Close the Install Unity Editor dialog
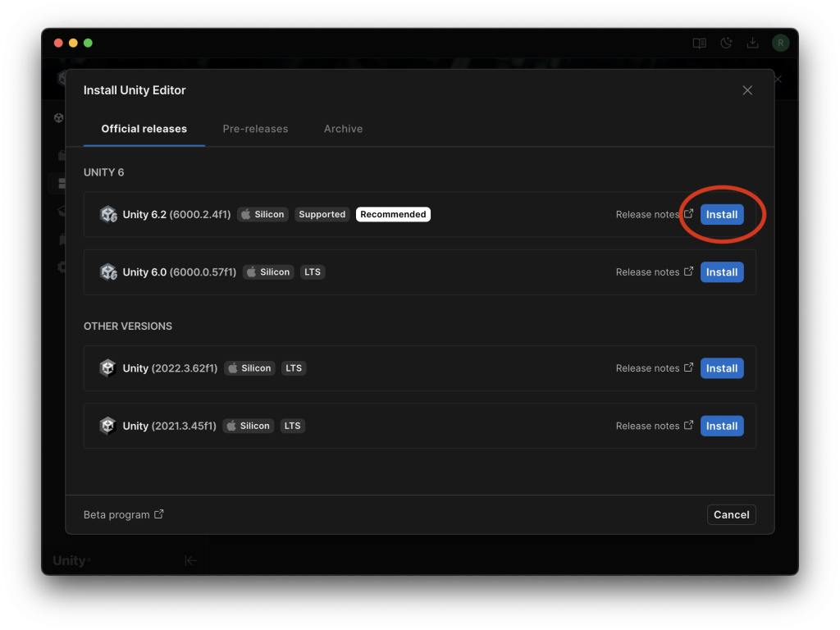 pyautogui.click(x=747, y=90)
